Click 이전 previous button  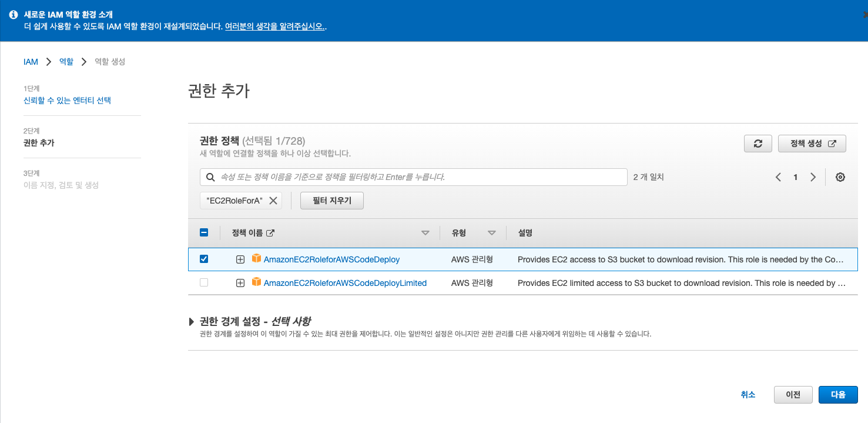point(793,395)
